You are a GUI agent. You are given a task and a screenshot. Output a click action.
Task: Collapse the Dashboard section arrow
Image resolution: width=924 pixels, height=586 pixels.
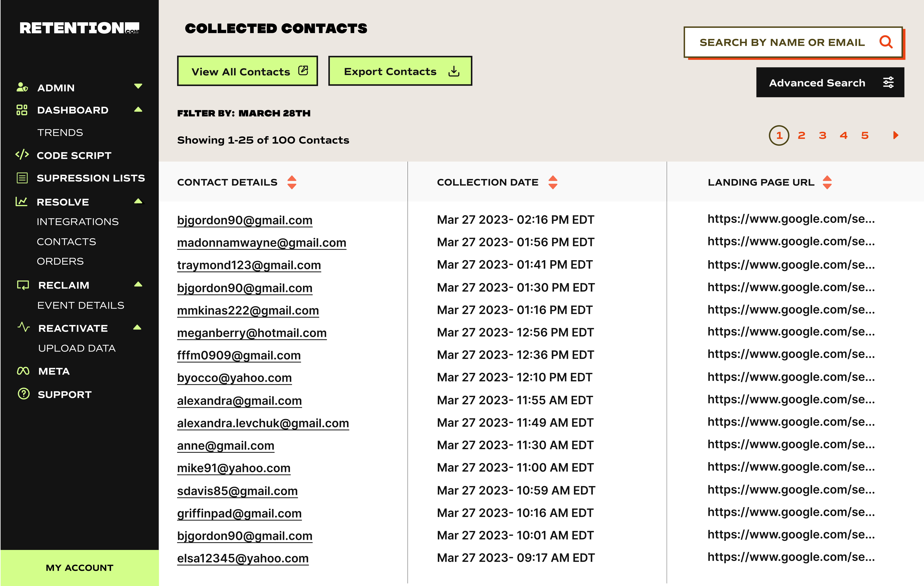click(138, 109)
